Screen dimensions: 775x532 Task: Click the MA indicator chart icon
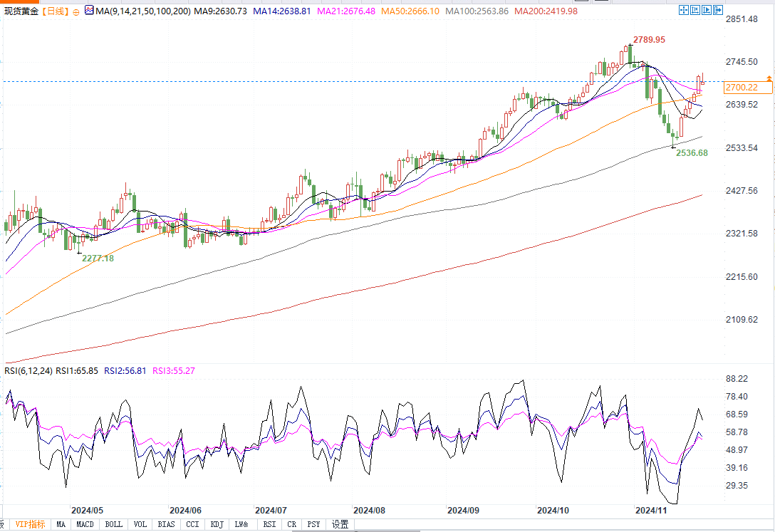pyautogui.click(x=89, y=11)
